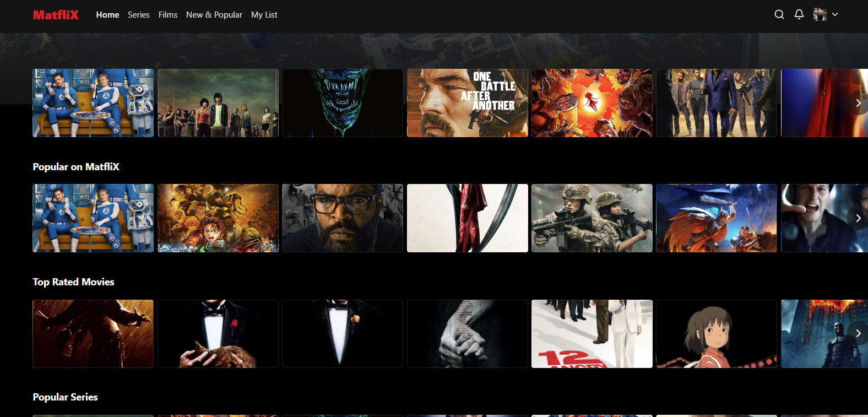Image resolution: width=868 pixels, height=417 pixels.
Task: Open white poster with red cloth and blade
Action: click(x=468, y=218)
